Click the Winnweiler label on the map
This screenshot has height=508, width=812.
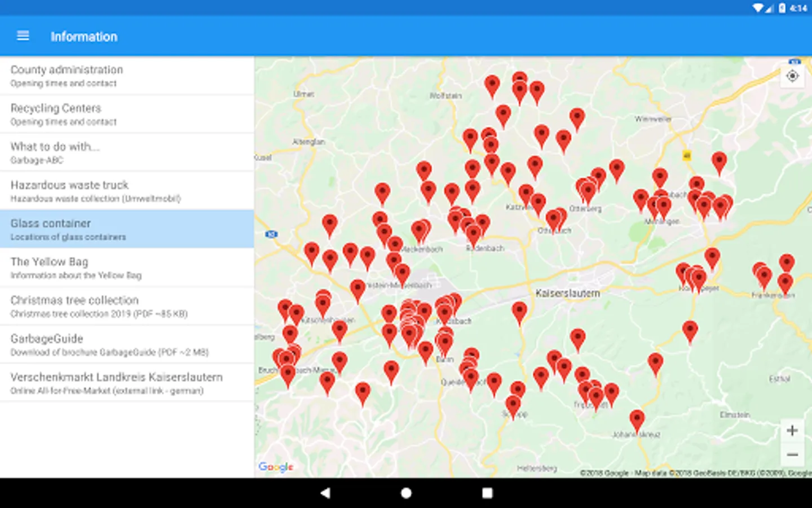click(653, 119)
